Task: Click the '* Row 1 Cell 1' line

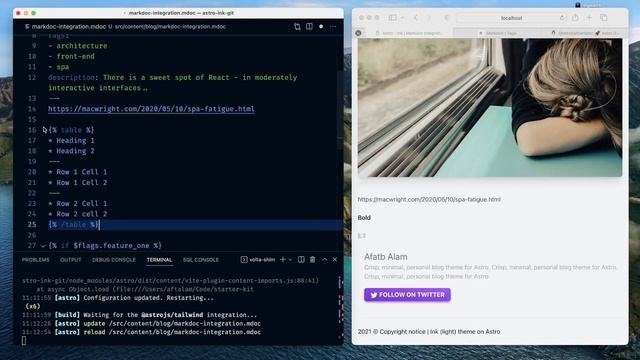Action: coord(78,172)
